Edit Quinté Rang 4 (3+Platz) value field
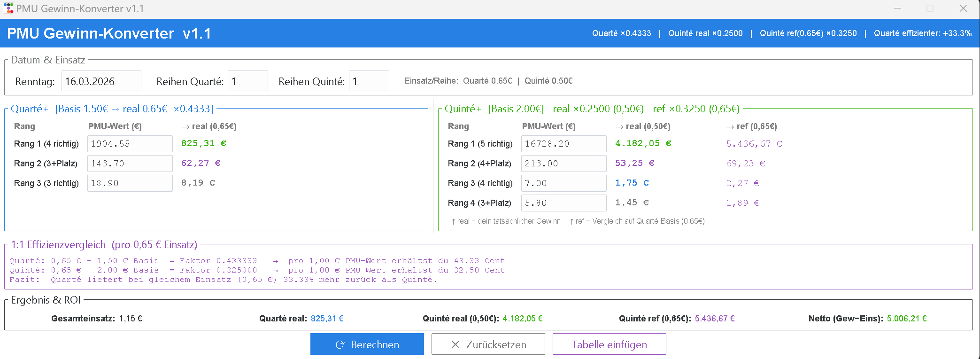Screen dimensions: 980x359 [x=563, y=203]
